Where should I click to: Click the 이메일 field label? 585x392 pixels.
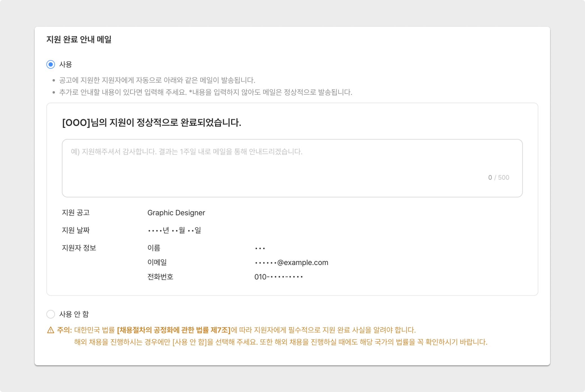tap(157, 262)
